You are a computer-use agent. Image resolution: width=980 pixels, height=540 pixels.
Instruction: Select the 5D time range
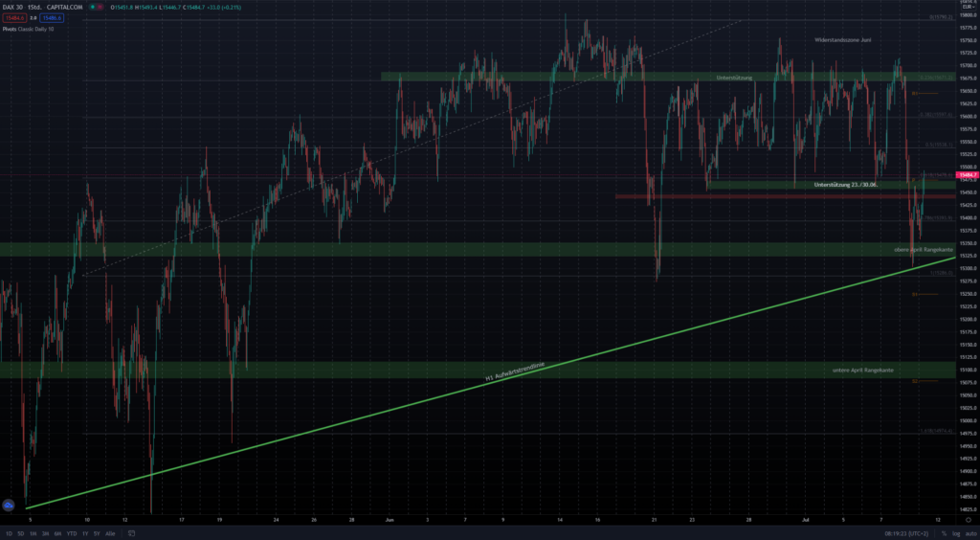tap(21, 532)
